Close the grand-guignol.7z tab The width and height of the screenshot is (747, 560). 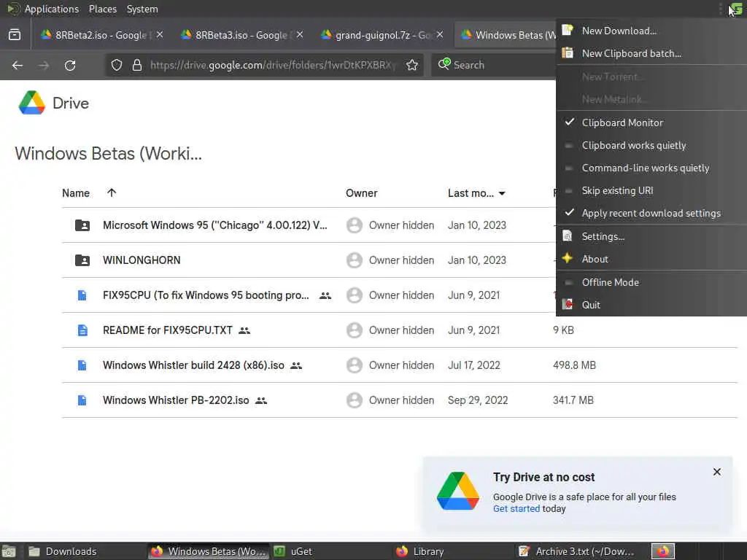(440, 35)
